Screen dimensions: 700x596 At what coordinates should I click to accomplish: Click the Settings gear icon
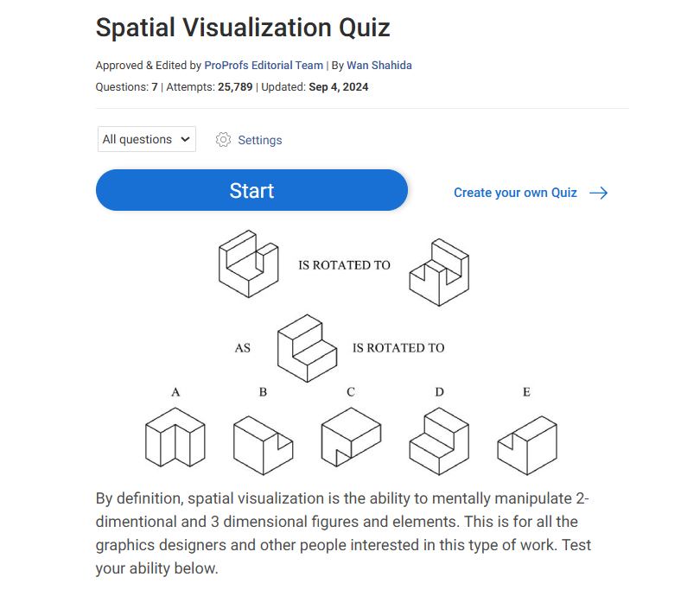pyautogui.click(x=224, y=140)
